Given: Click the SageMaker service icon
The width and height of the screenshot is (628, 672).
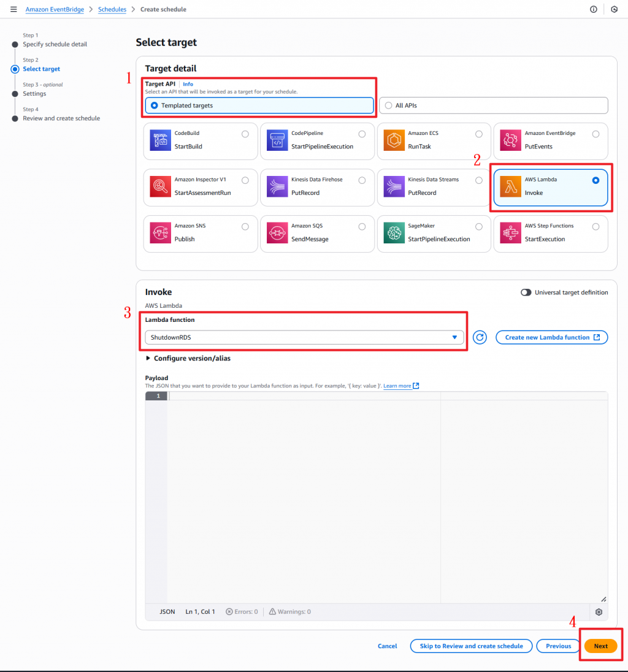Looking at the screenshot, I should [x=394, y=233].
